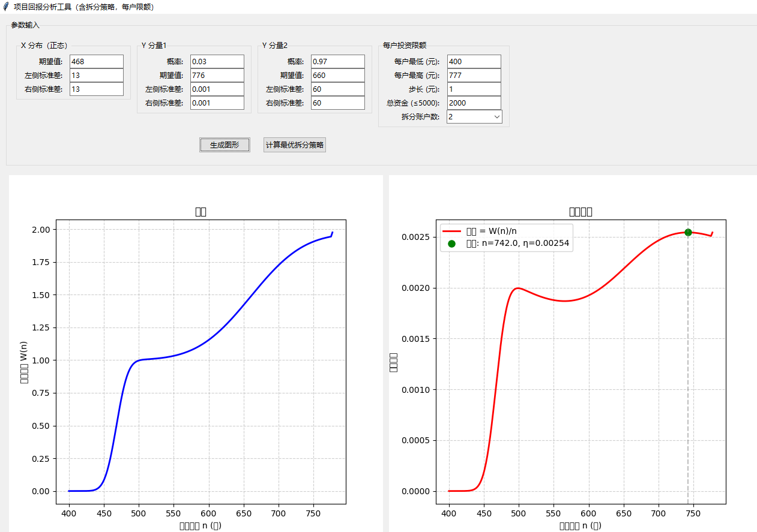Click the Y 分量1 右侧标准差 field
This screenshot has width=757, height=532.
pos(217,103)
